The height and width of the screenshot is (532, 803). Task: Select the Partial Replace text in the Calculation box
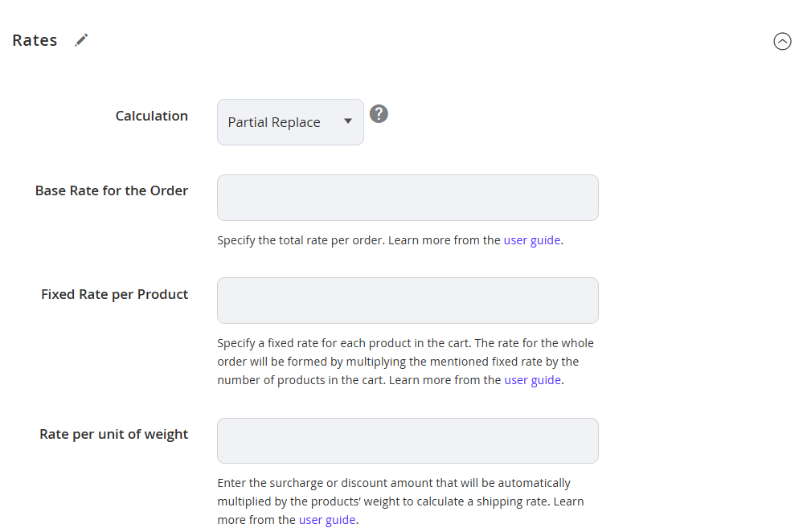pyautogui.click(x=274, y=122)
